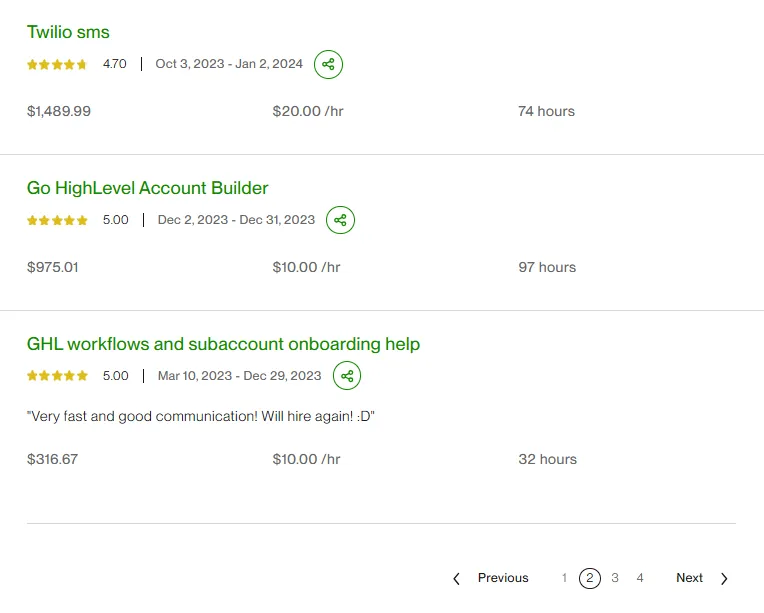This screenshot has height=613, width=764.
Task: Open the Twilio sms job title
Action: (68, 32)
